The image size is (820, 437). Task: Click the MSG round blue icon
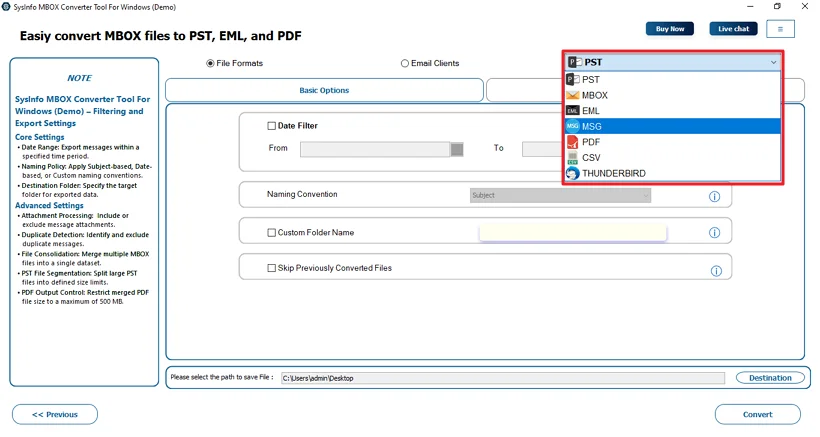pos(573,126)
